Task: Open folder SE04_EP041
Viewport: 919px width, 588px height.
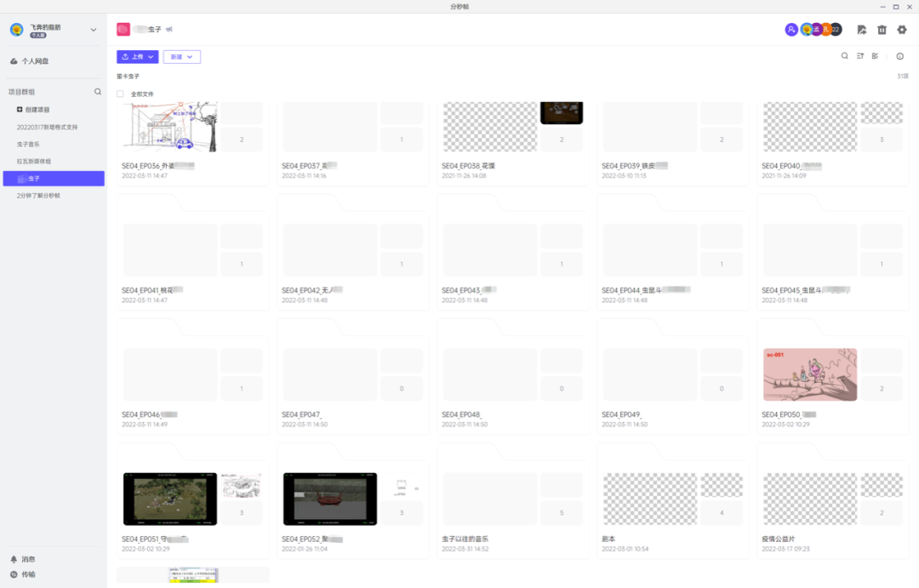Action: point(193,253)
